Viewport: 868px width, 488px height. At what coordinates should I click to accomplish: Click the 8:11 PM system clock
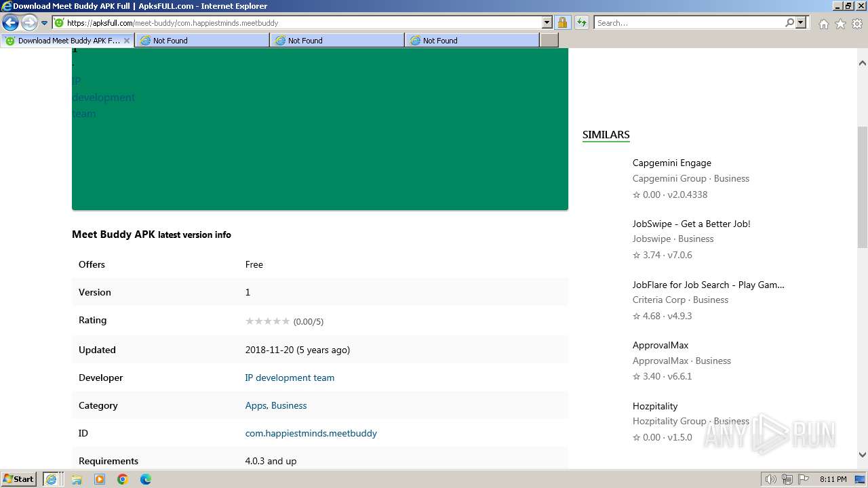[833, 479]
